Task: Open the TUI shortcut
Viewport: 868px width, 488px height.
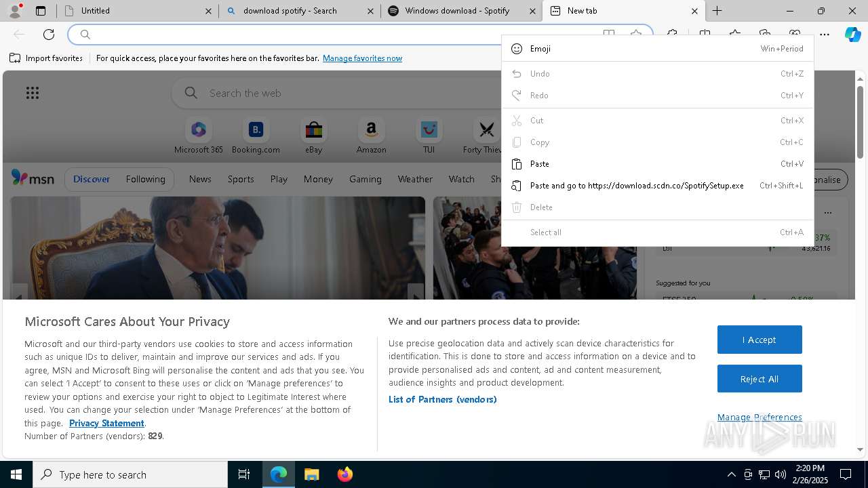Action: coord(429,136)
